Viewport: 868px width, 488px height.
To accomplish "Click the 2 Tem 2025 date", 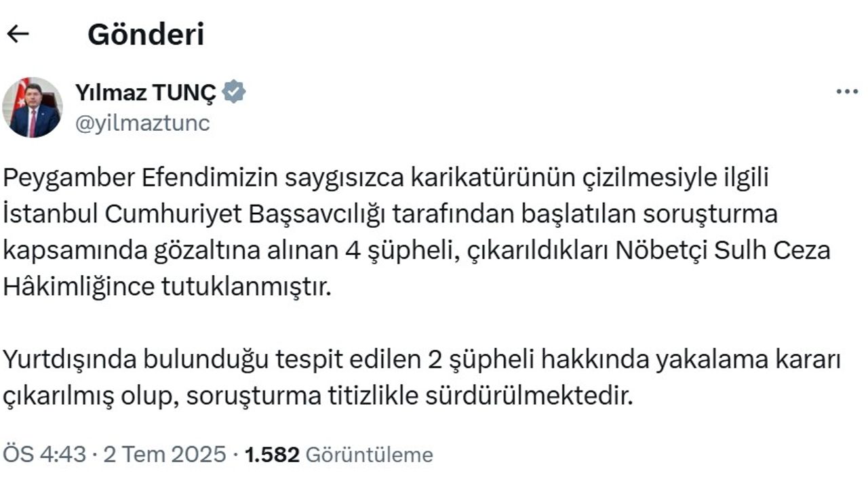I will tap(164, 454).
